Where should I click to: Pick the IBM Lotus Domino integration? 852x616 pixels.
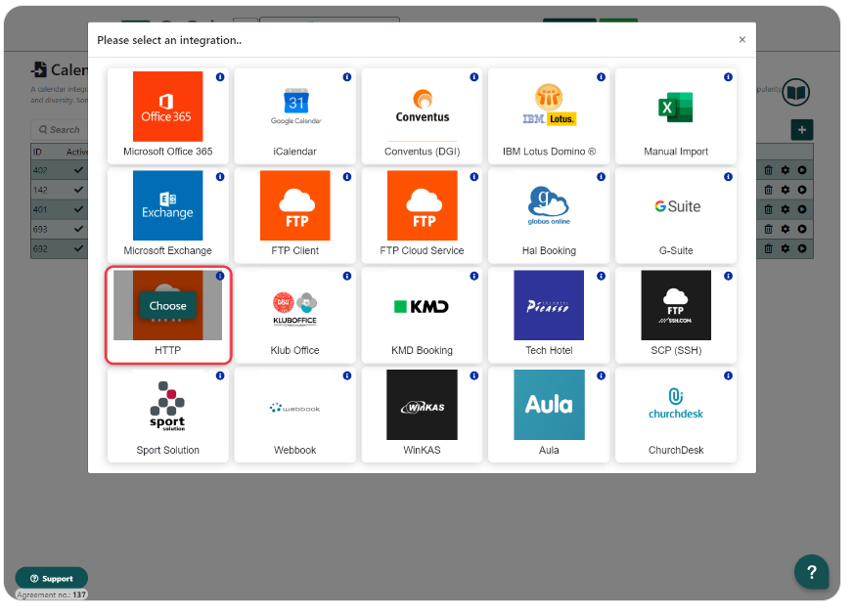(549, 115)
